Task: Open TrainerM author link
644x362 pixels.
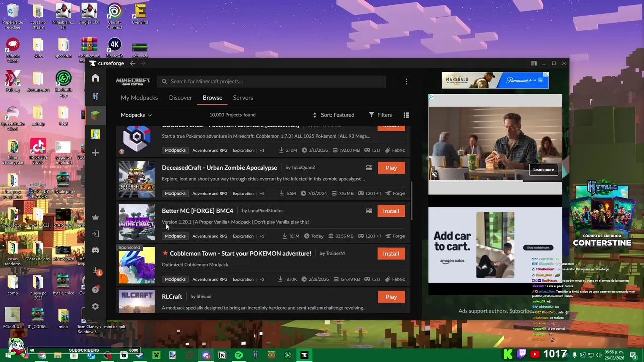Action: coord(335,253)
